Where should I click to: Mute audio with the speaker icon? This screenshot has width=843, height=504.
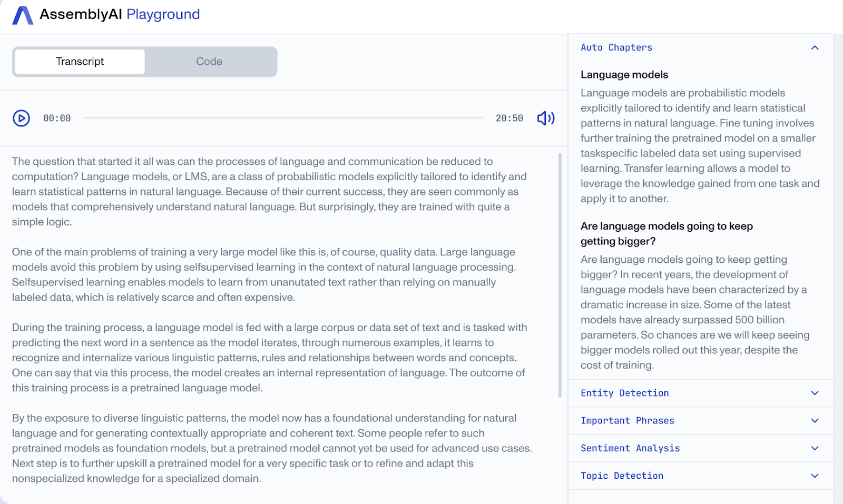545,118
